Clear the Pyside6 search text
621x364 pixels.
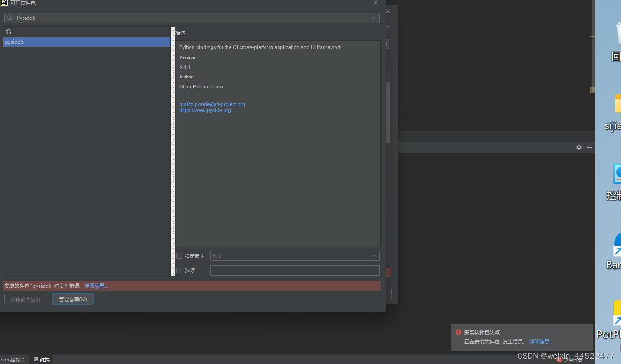374,18
